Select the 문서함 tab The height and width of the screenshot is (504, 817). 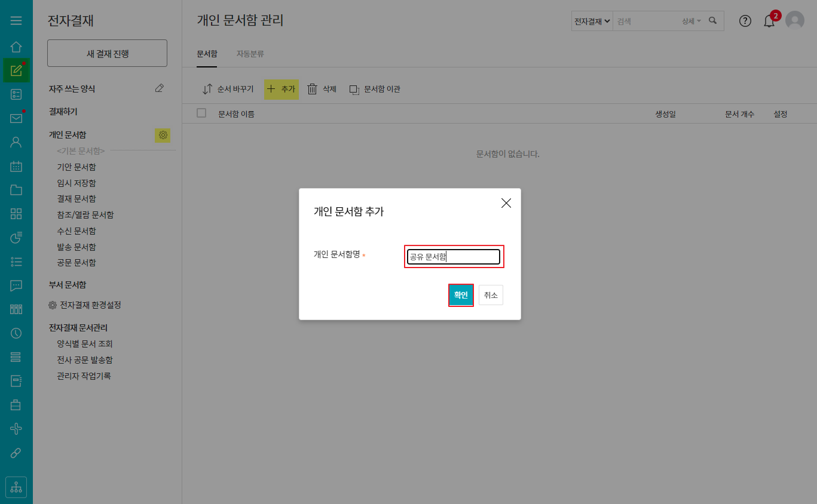pos(207,54)
